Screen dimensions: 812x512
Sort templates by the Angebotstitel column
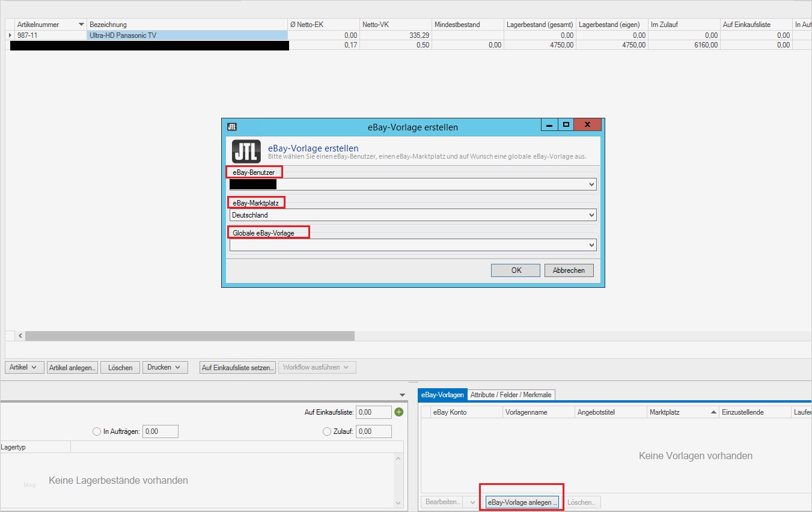click(x=611, y=412)
